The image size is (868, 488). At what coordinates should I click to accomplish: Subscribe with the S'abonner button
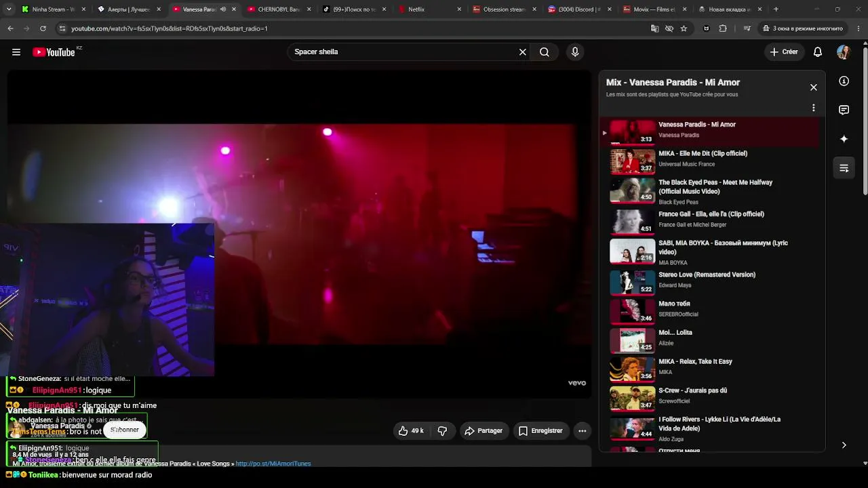click(125, 430)
